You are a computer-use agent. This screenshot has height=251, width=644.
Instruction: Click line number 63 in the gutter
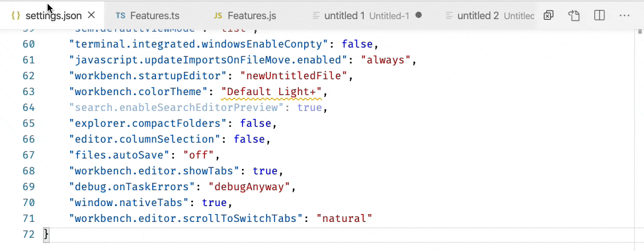click(x=28, y=91)
